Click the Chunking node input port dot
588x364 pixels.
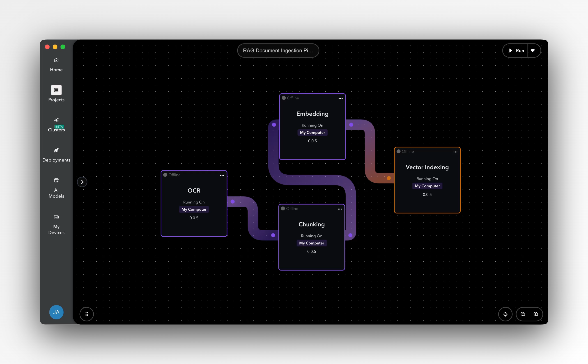(273, 235)
